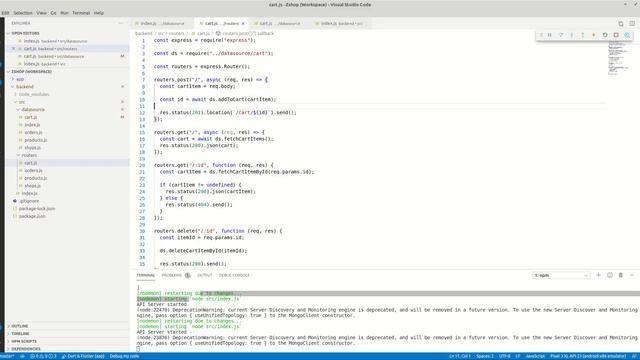Restart the debugger with green arrow
Screen dimensions: 640x360
click(x=605, y=35)
